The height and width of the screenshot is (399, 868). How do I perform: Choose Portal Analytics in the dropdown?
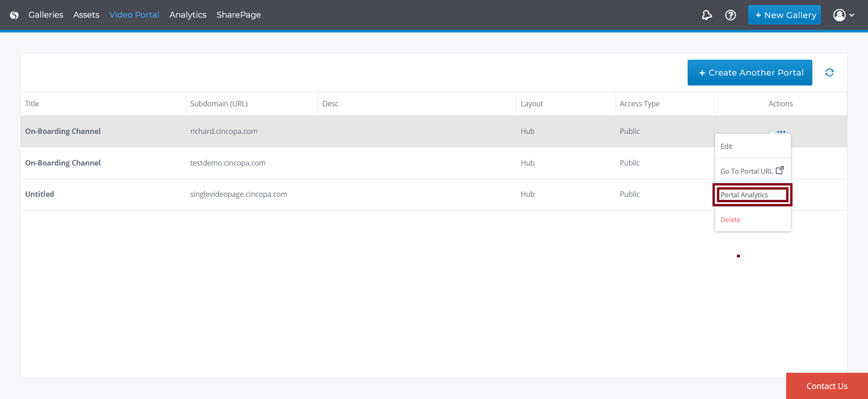pos(744,195)
